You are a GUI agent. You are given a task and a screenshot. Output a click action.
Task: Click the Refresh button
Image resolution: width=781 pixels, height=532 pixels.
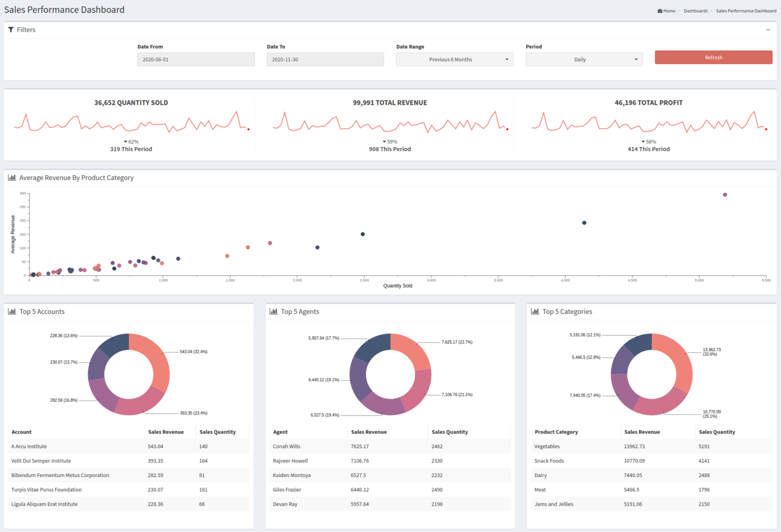click(713, 57)
